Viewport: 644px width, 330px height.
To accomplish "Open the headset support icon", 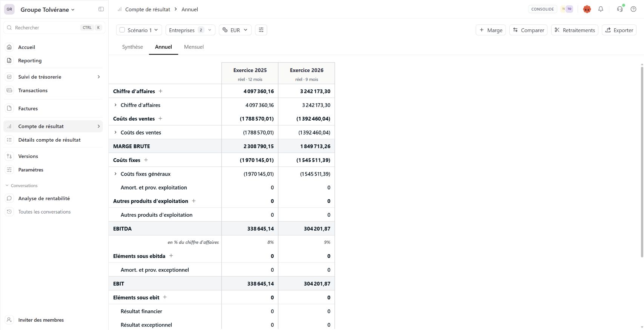I will point(620,9).
